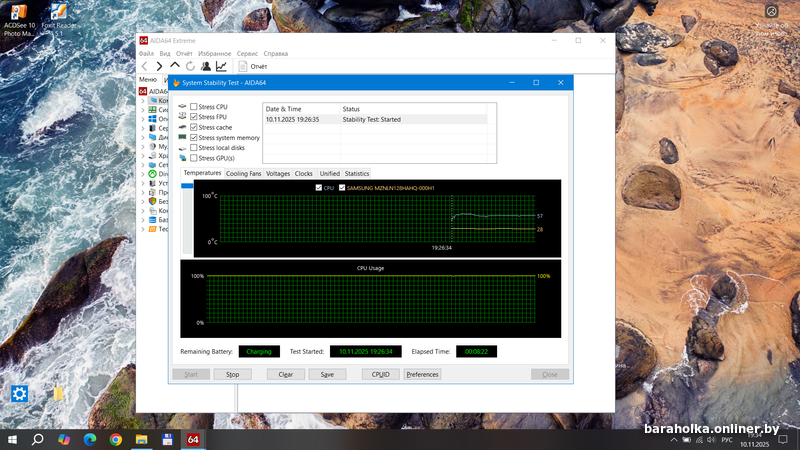Open the Избранное menu
Image resolution: width=800 pixels, height=450 pixels.
coord(214,54)
